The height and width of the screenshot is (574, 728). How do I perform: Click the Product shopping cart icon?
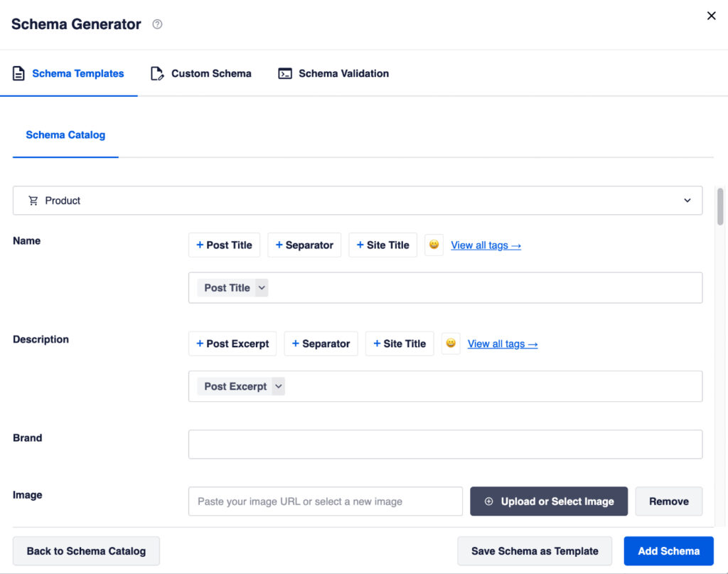point(33,201)
